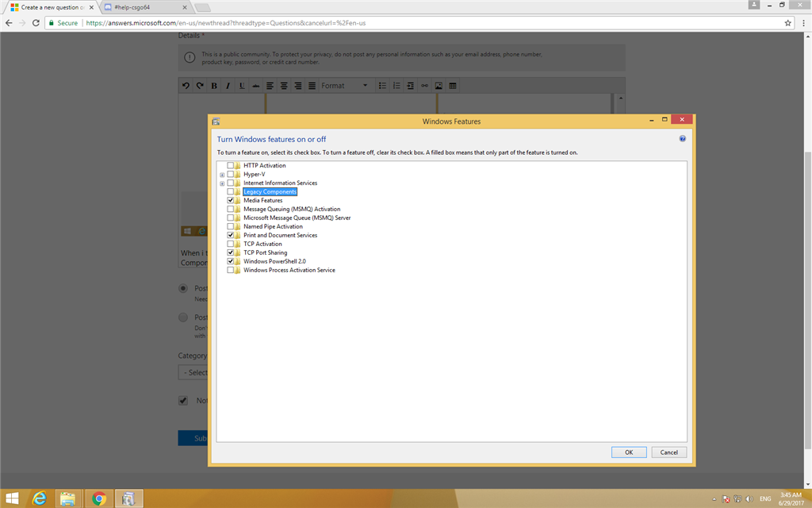The image size is (812, 508).
Task: Insert a hyperlink using the link icon
Action: (x=425, y=86)
